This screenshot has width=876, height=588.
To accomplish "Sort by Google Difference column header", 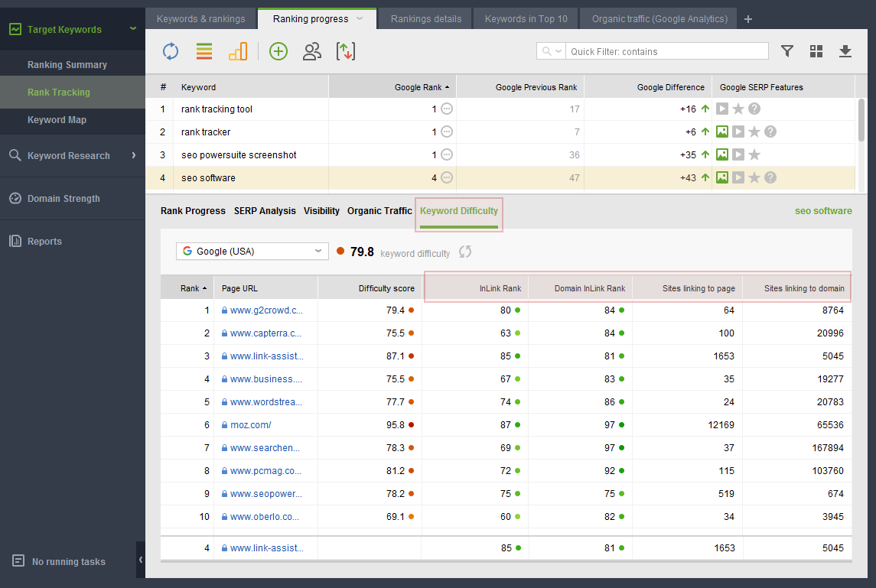I will click(x=648, y=87).
